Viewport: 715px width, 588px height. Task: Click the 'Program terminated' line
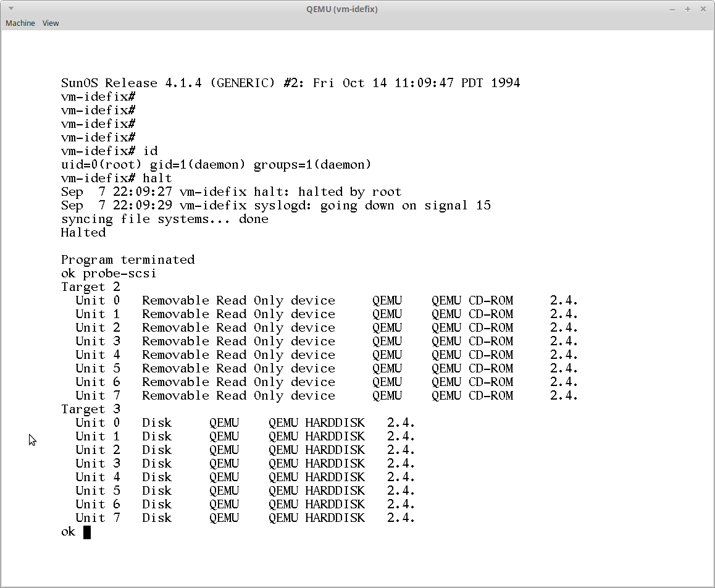(128, 260)
